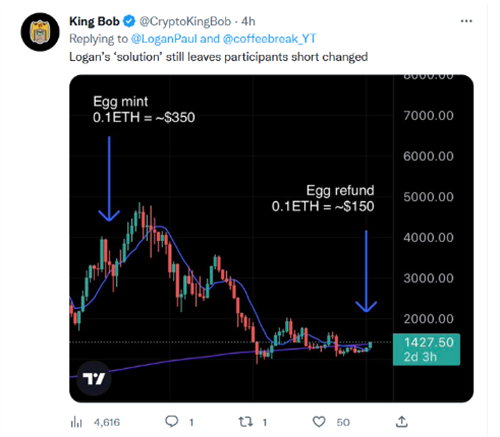
Task: Open the @CryptoKingBob handle link
Action: click(185, 21)
